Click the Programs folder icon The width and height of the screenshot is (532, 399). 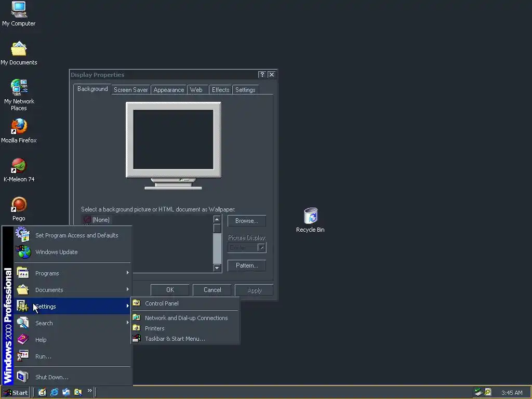tap(23, 273)
